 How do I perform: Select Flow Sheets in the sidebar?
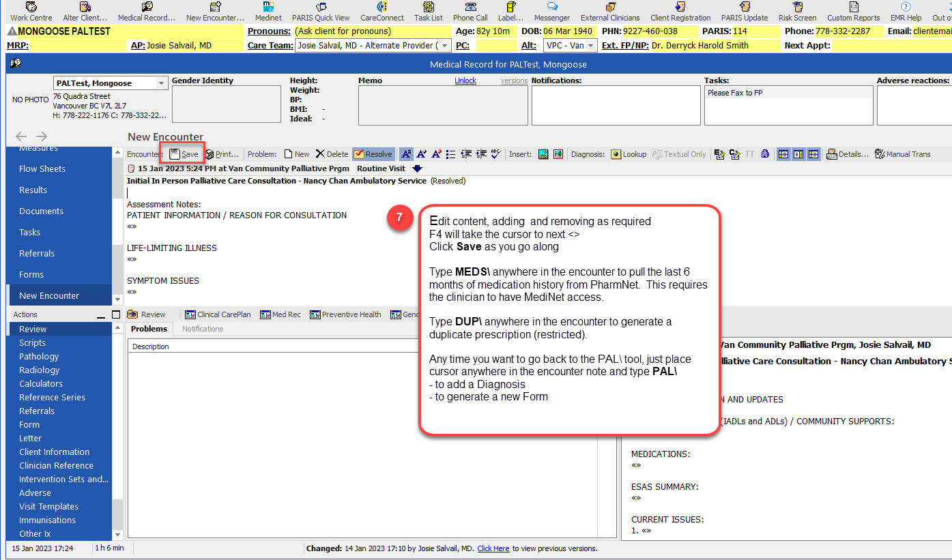pyautogui.click(x=42, y=168)
